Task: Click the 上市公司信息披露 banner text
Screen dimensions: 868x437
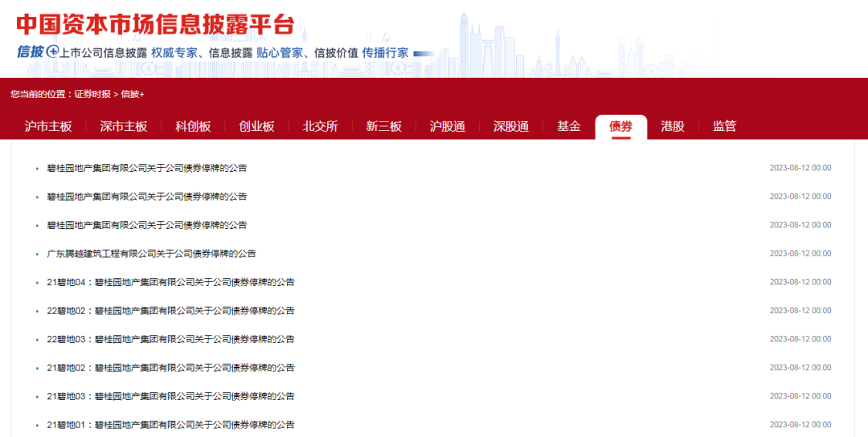Action: (103, 53)
